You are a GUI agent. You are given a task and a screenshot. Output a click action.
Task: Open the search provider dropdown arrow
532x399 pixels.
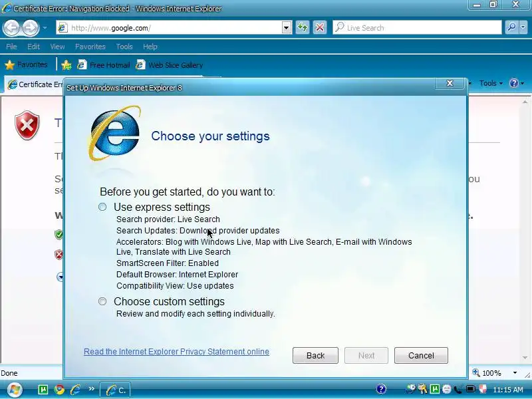coord(523,27)
